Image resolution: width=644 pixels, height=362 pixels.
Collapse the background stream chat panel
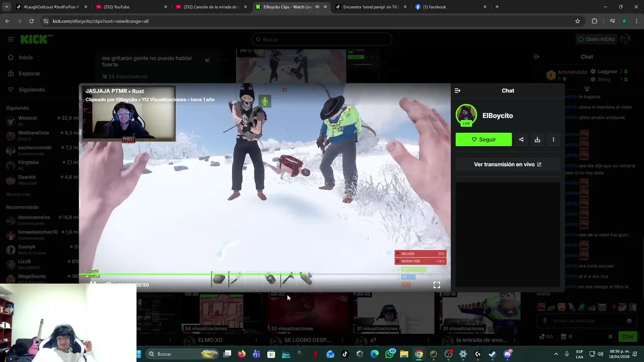536,57
